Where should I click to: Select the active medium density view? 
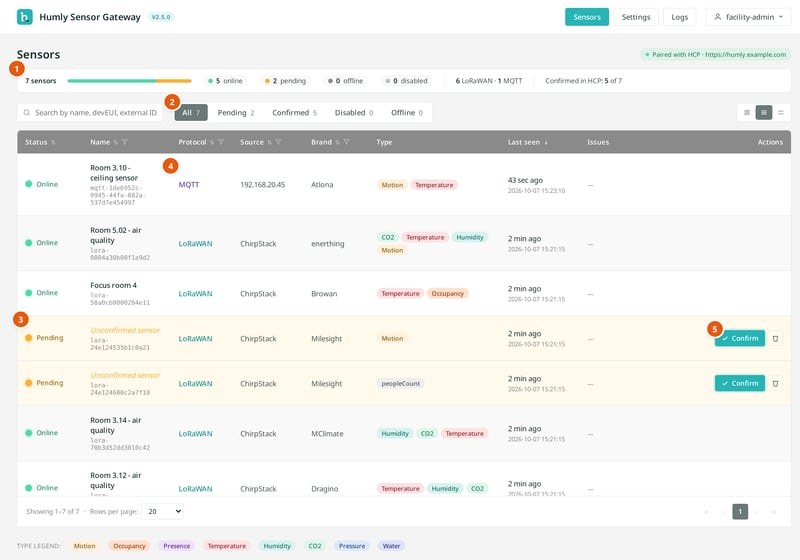click(x=764, y=113)
